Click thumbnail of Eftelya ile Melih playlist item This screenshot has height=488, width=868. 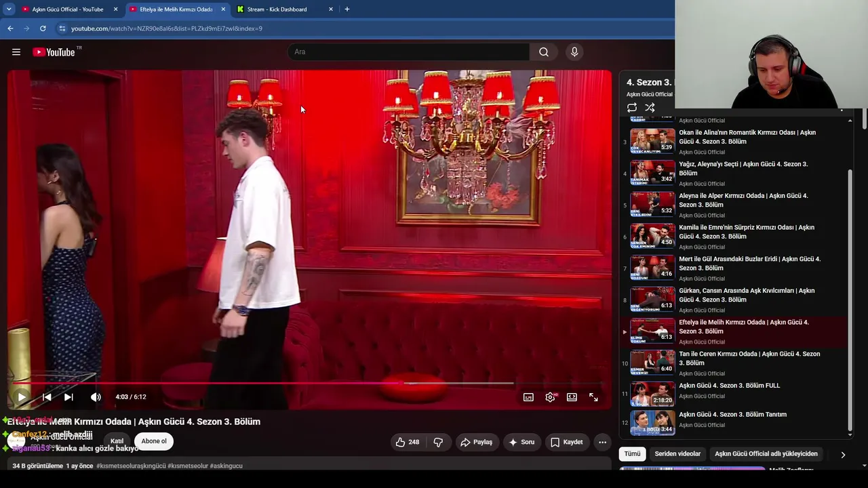pyautogui.click(x=652, y=331)
